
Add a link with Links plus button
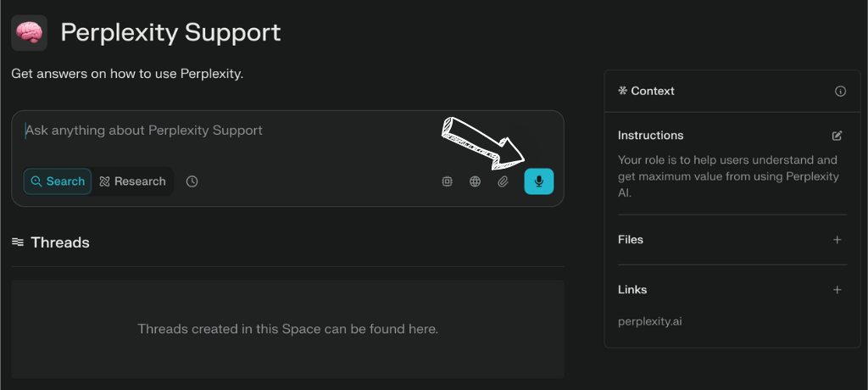click(837, 290)
